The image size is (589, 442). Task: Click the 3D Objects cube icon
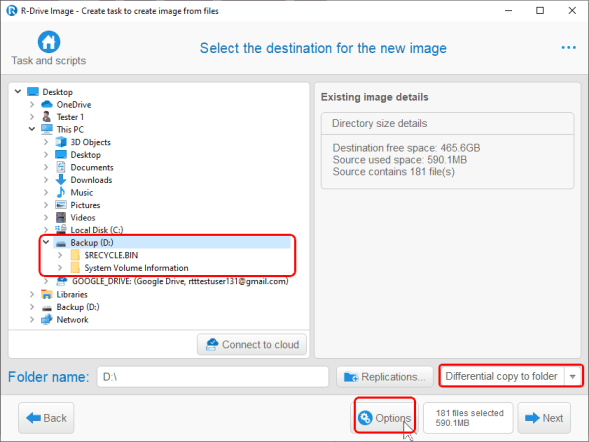pyautogui.click(x=60, y=142)
